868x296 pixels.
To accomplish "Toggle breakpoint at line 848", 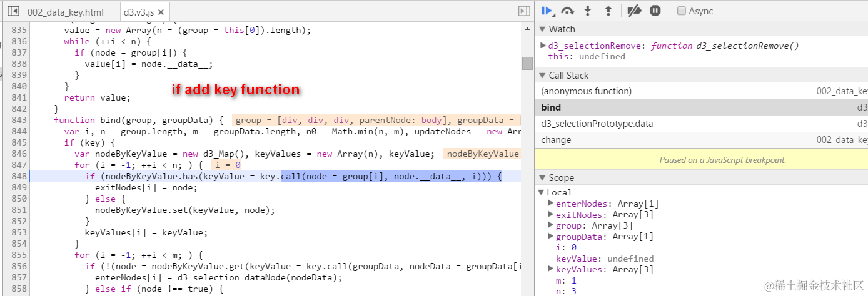I will coord(19,176).
